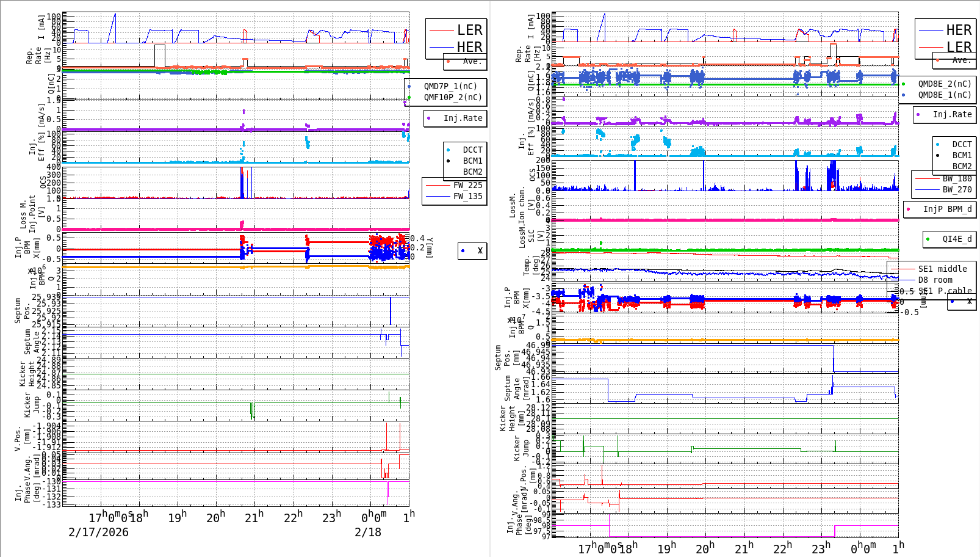The image size is (980, 557).
Task: Click the 19h time tick on the right plot
Action: click(x=666, y=548)
